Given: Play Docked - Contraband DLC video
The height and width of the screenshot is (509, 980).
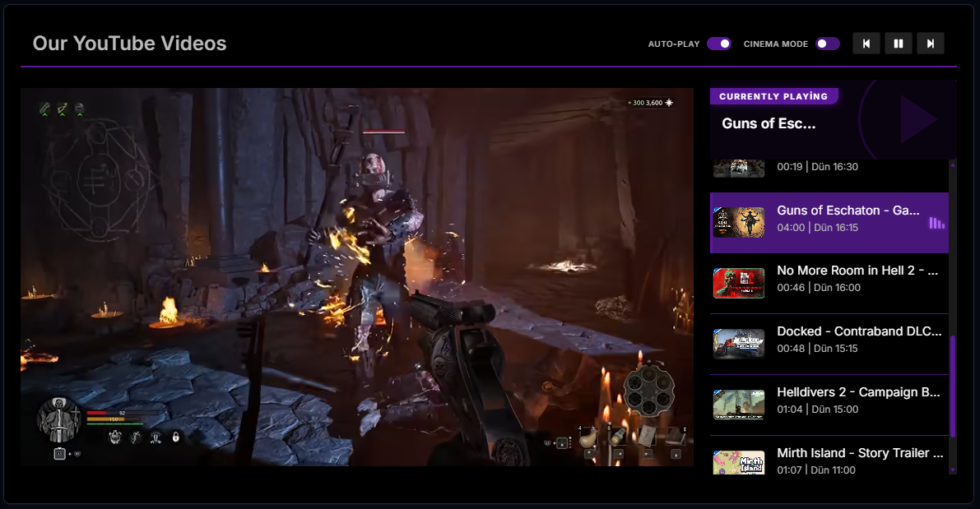Looking at the screenshot, I should tap(829, 344).
